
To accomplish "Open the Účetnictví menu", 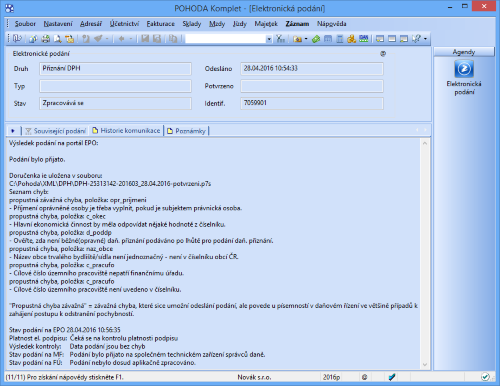I will pyautogui.click(x=124, y=24).
